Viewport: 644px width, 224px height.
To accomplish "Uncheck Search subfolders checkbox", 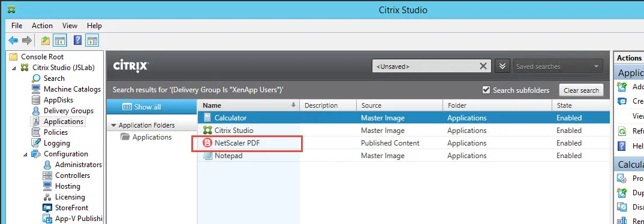I will [x=486, y=90].
